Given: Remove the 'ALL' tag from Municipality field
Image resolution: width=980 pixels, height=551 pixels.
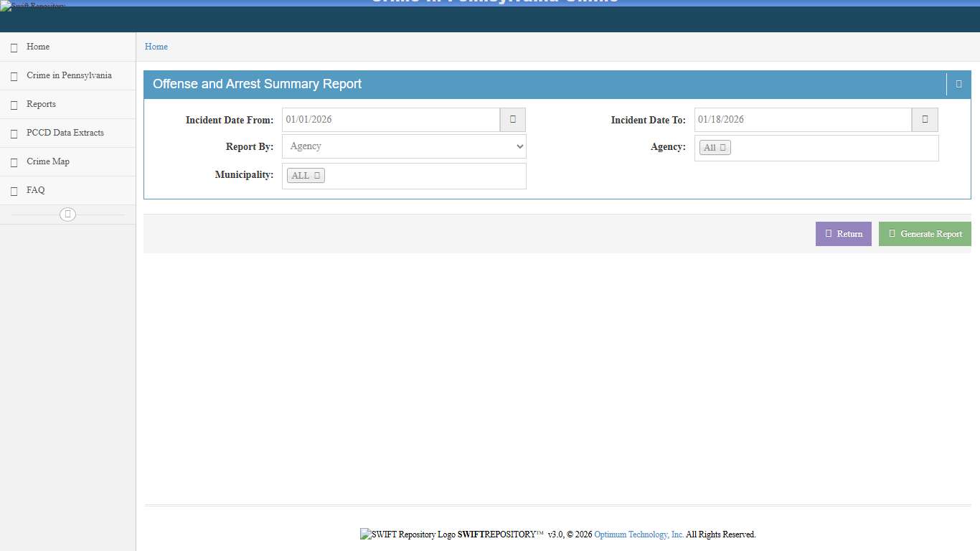Looking at the screenshot, I should 317,176.
